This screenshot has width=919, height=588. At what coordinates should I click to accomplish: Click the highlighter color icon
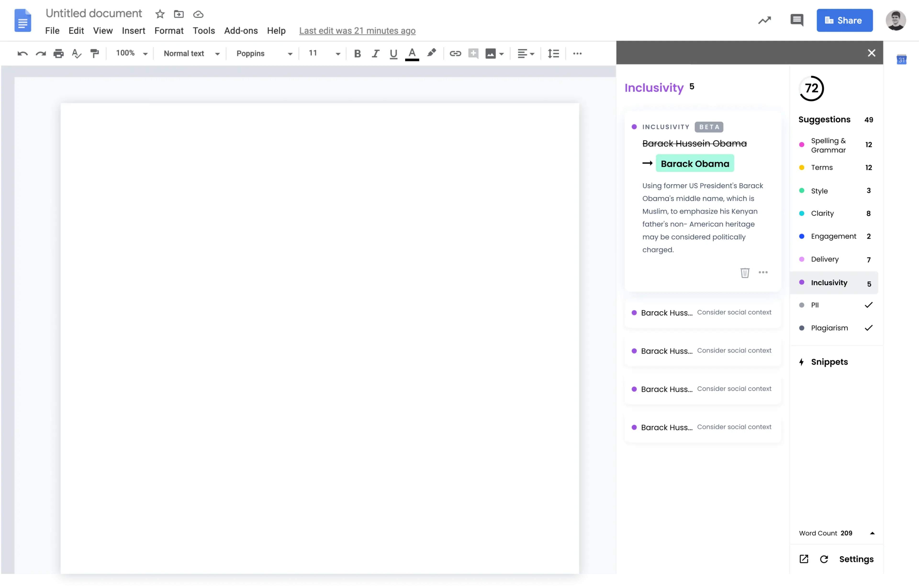click(431, 53)
